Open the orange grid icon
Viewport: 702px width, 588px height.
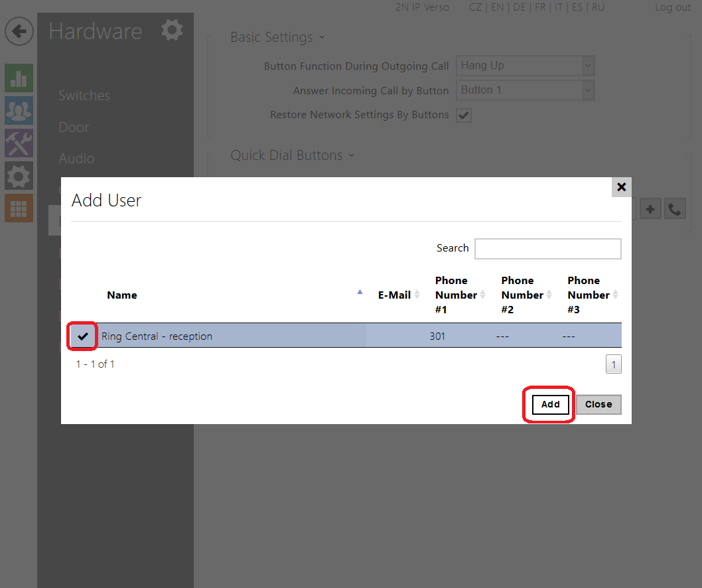(19, 208)
